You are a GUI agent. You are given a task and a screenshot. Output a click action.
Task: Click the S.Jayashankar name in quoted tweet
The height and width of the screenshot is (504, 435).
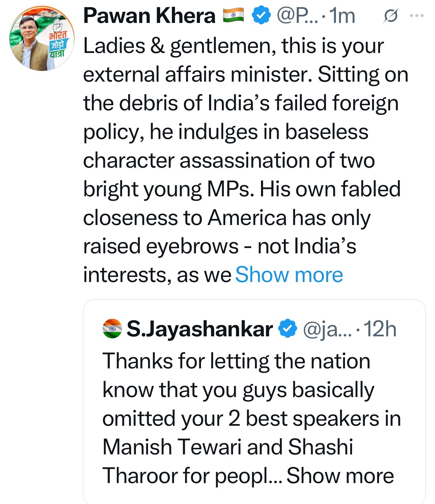(199, 329)
